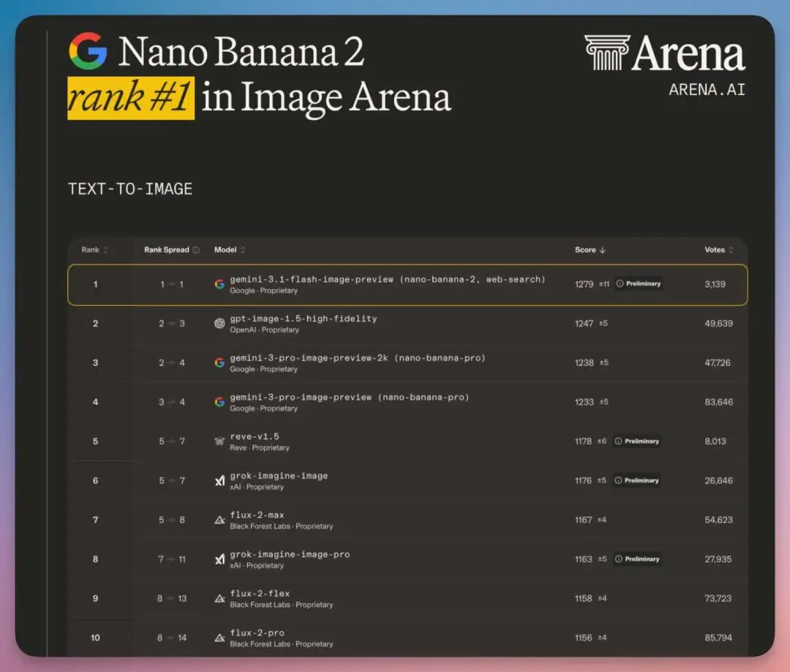Sort by Votes column header
Image resolution: width=790 pixels, height=672 pixels.
719,250
